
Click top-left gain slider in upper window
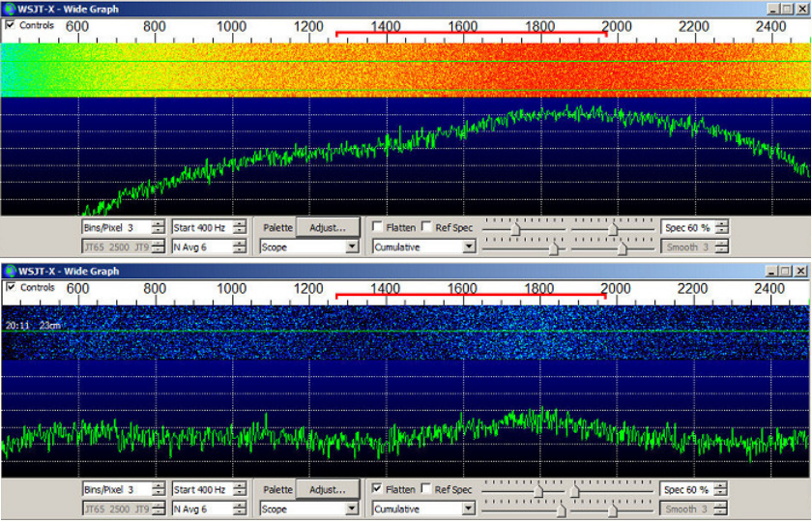[515, 228]
